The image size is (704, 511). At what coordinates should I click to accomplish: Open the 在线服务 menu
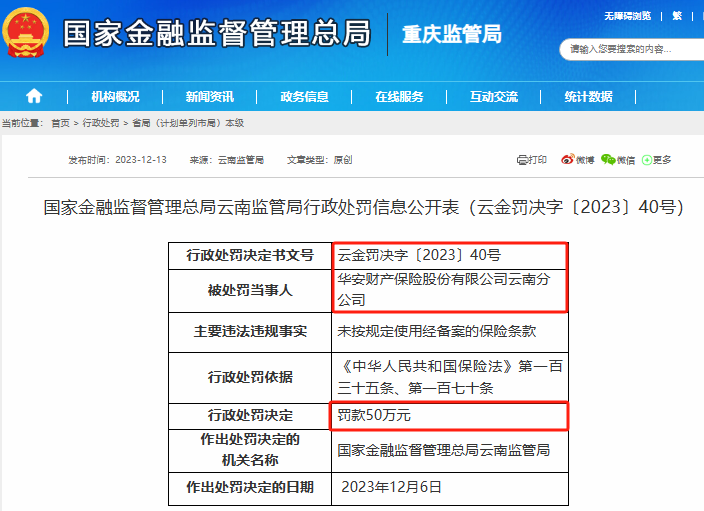click(x=399, y=97)
